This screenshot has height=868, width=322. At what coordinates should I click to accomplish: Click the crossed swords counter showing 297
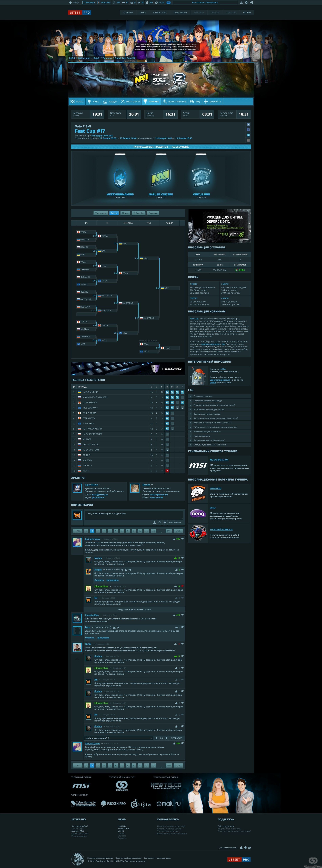pos(116,2)
